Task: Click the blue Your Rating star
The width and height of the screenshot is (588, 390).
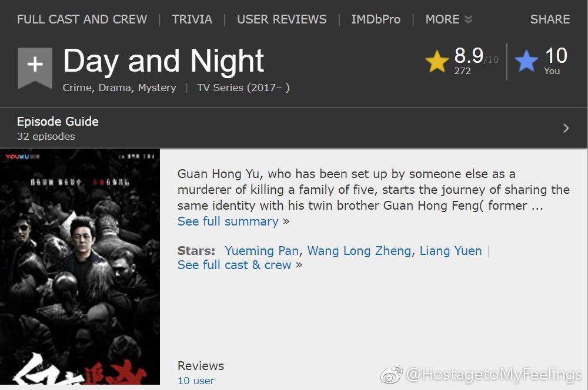Action: (526, 62)
